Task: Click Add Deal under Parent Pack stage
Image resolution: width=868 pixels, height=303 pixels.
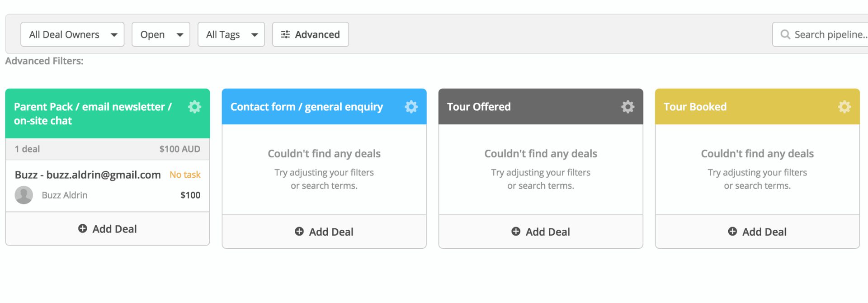Action: coord(108,229)
